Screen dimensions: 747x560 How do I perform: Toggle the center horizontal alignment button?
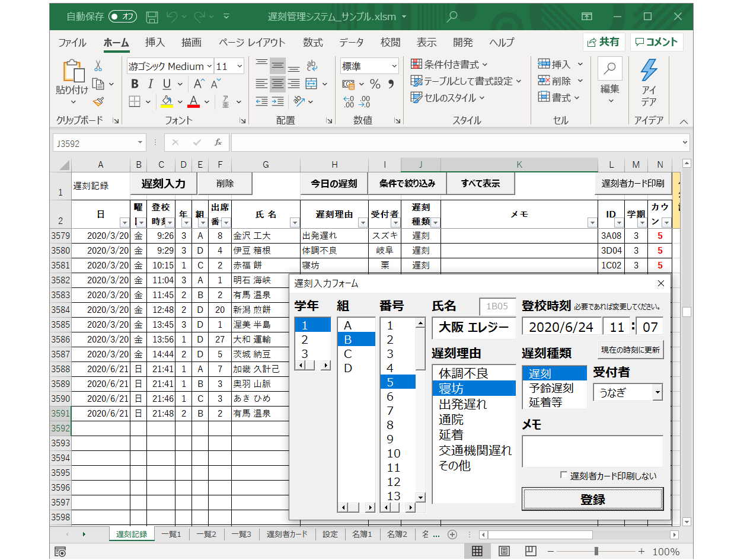[277, 84]
